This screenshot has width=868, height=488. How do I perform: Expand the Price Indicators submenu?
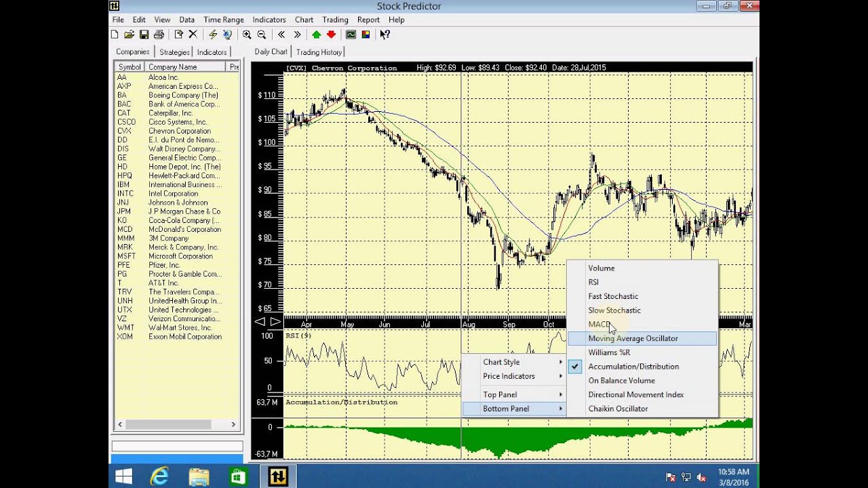tap(514, 376)
